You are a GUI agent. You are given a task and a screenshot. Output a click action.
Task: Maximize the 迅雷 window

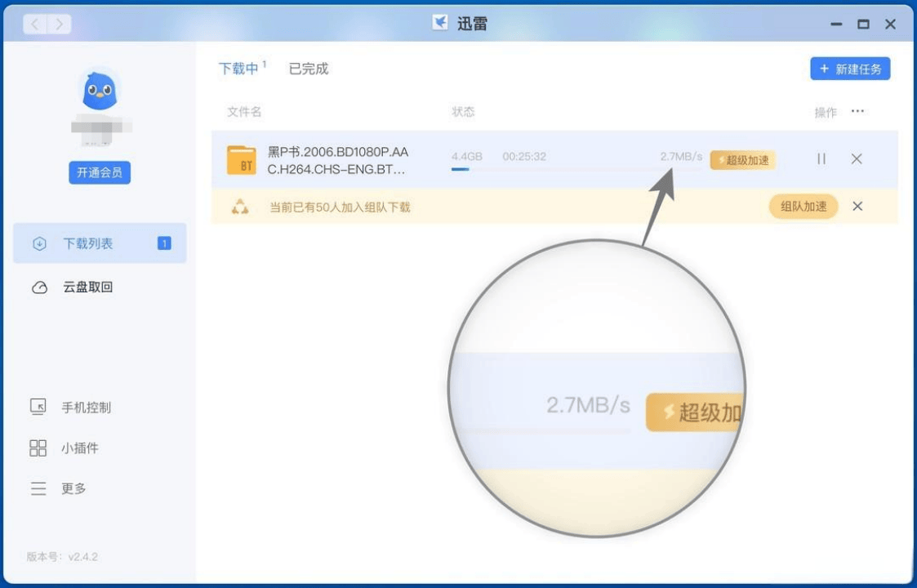863,24
